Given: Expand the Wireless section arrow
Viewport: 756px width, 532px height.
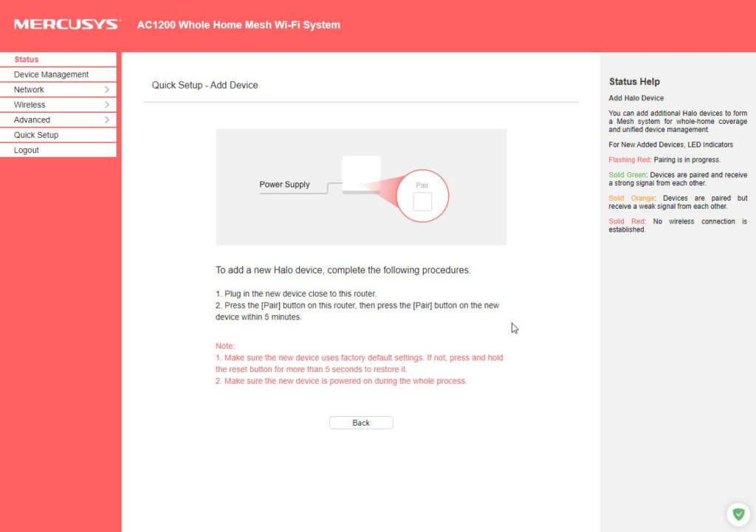Looking at the screenshot, I should [107, 105].
